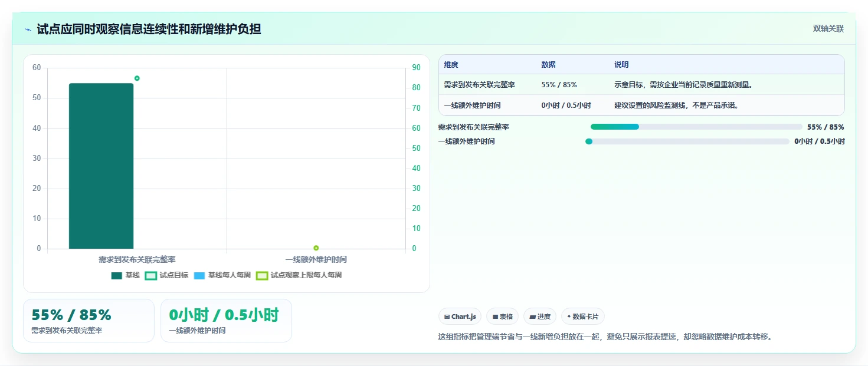The height and width of the screenshot is (366, 868).
Task: Click table cell 一线额外维护时间
Action: [472, 105]
